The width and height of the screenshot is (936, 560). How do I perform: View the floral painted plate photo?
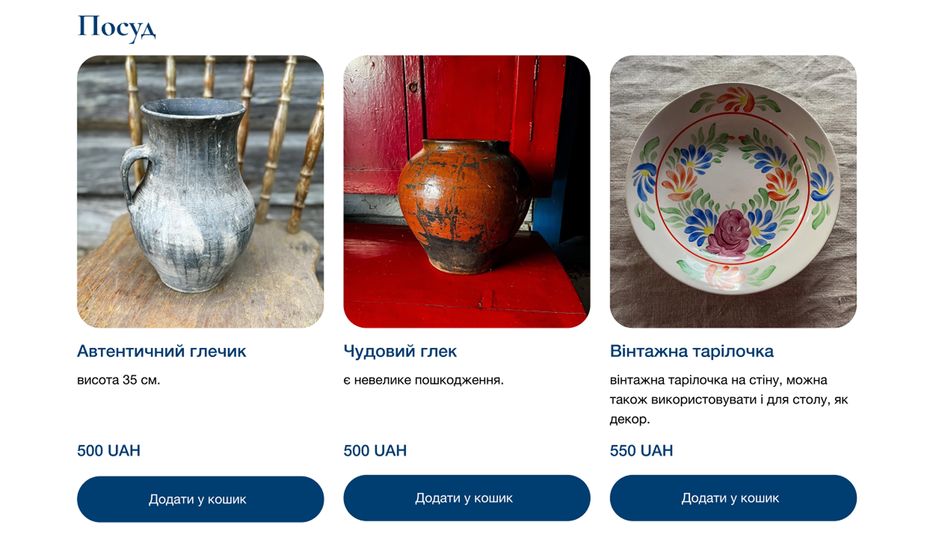pyautogui.click(x=733, y=192)
